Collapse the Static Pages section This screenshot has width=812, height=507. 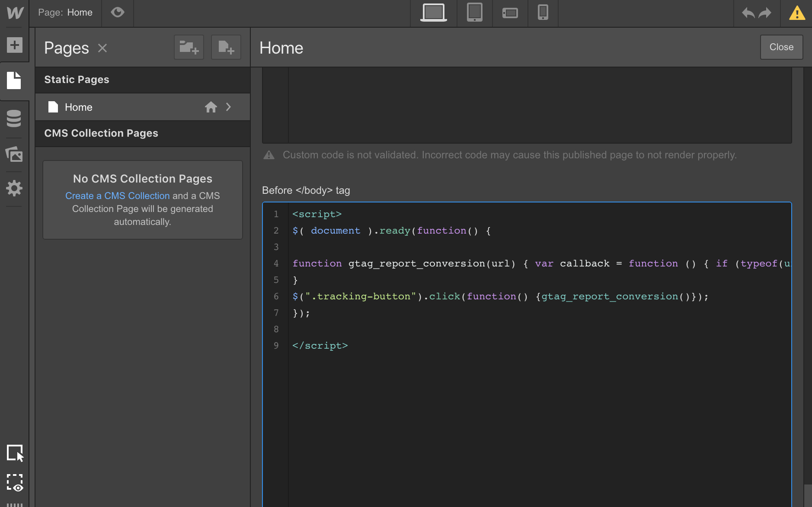(77, 80)
